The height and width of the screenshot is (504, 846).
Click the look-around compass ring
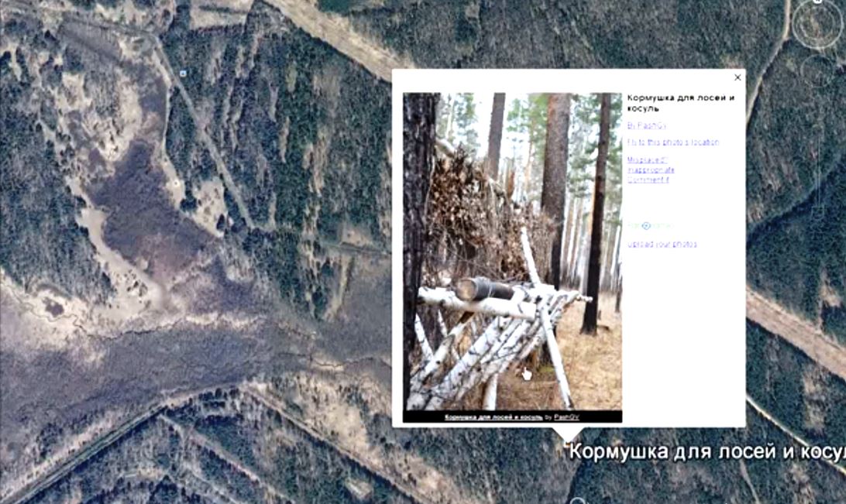point(817,24)
